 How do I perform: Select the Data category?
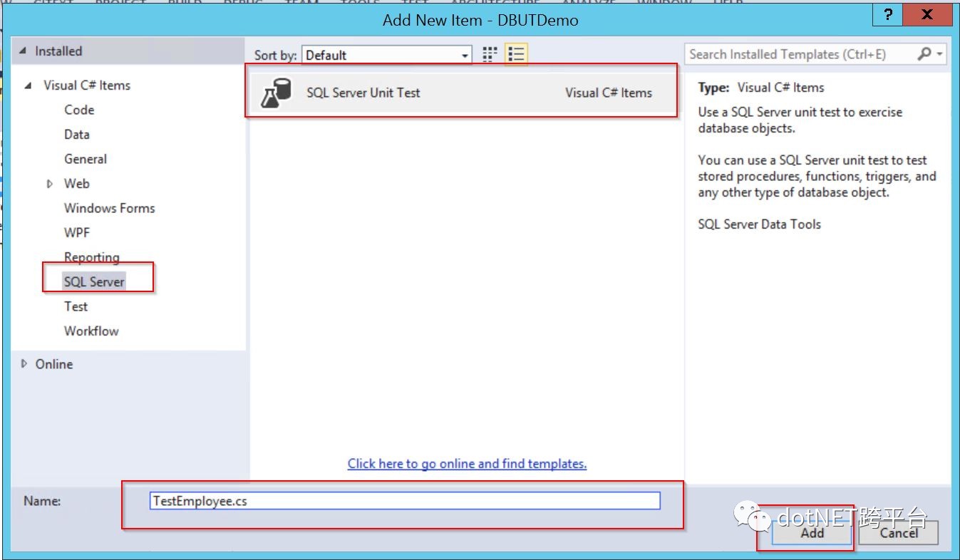[77, 135]
